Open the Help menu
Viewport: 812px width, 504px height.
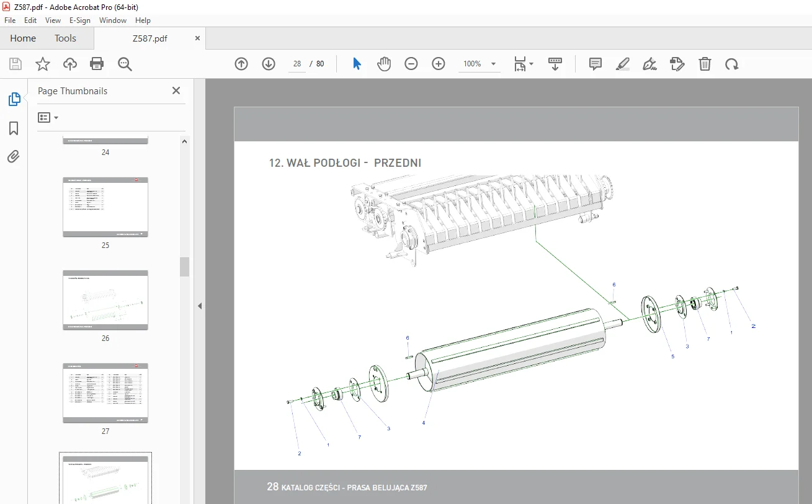click(x=143, y=20)
